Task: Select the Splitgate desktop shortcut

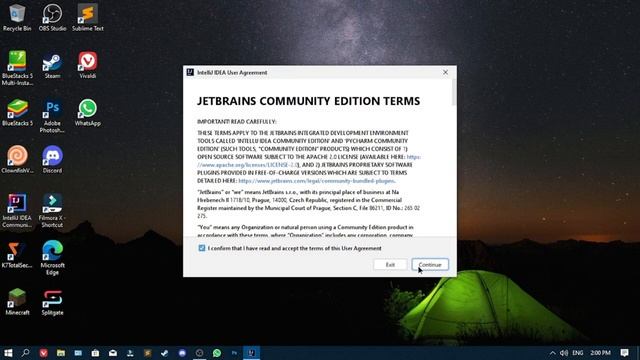Action: tap(52, 302)
